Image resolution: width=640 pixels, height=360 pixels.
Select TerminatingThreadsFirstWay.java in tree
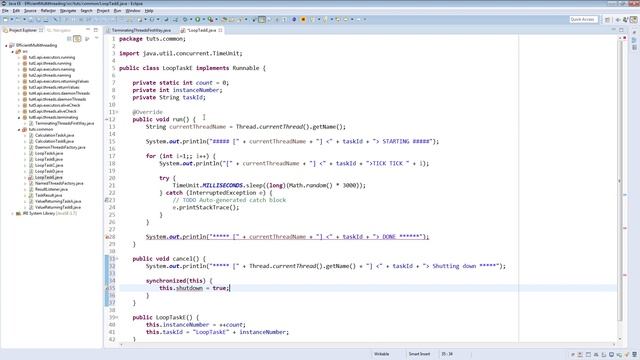(64, 123)
